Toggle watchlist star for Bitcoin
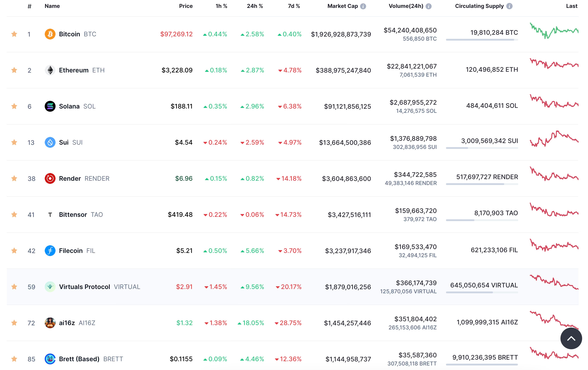The image size is (588, 370). click(14, 34)
